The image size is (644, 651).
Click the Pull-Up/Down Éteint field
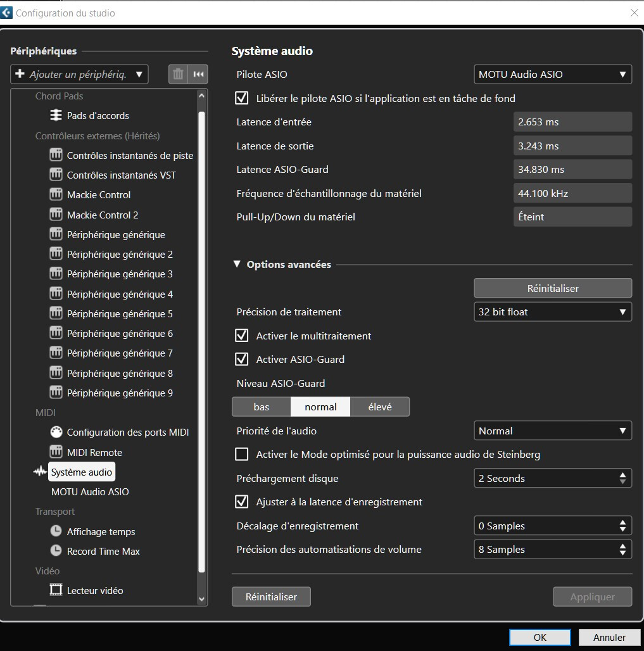pyautogui.click(x=572, y=217)
